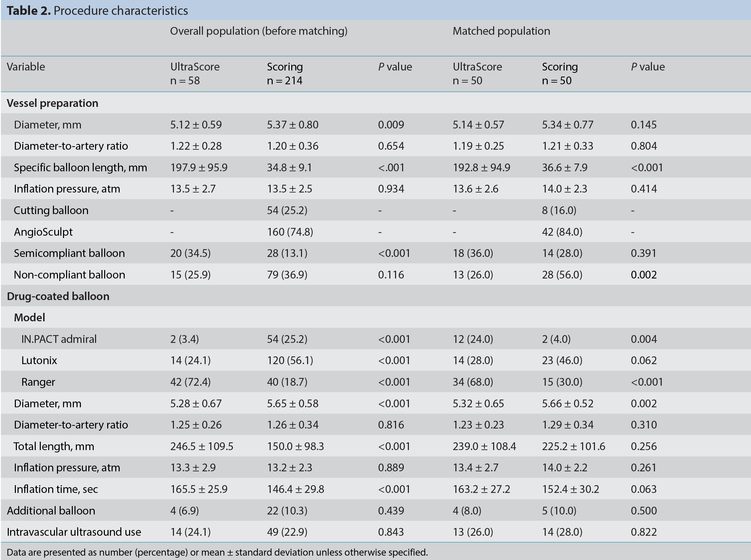The image size is (751, 560).
Task: Click the value '22 (10.3)'
Action: (287, 511)
